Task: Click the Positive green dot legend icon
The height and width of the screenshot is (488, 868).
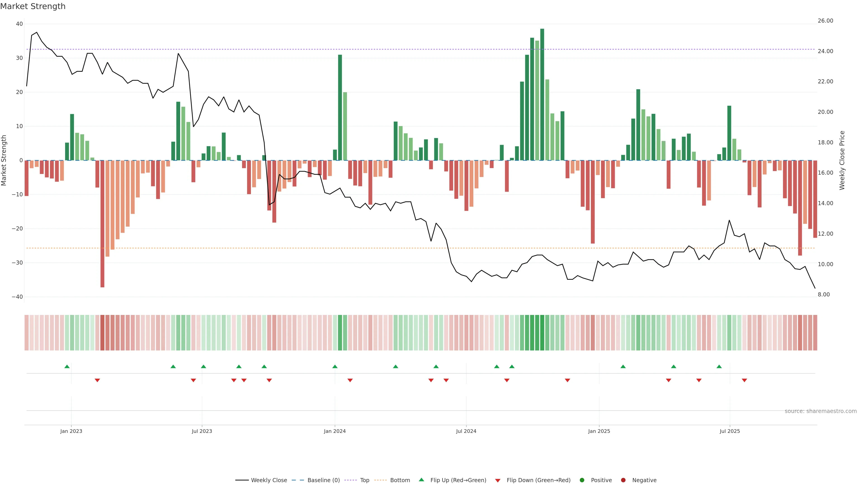Action: point(582,480)
